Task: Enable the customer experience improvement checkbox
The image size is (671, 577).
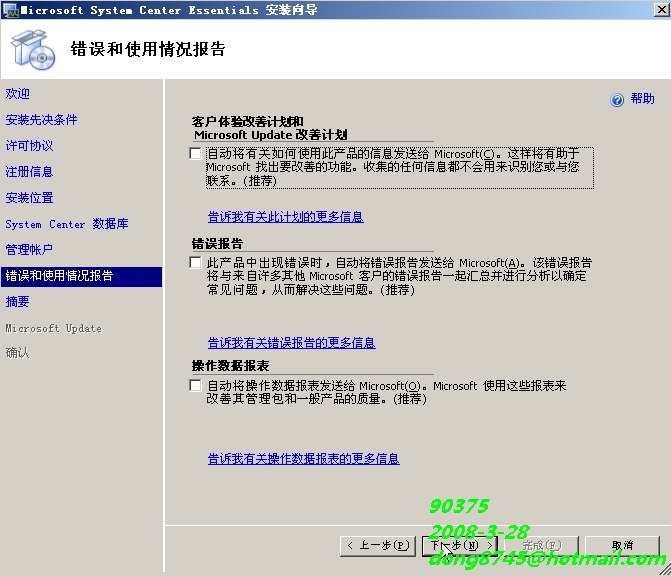Action: (x=195, y=153)
